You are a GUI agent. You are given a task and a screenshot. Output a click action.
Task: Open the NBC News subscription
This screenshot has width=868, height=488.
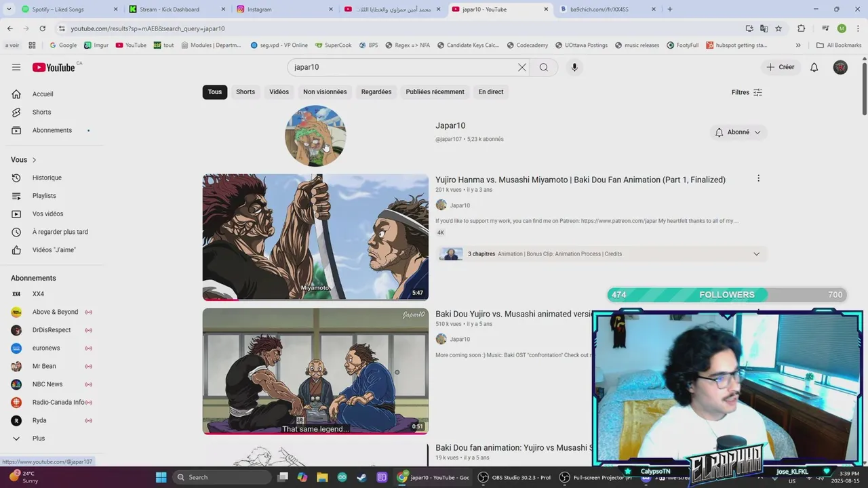coord(52,384)
